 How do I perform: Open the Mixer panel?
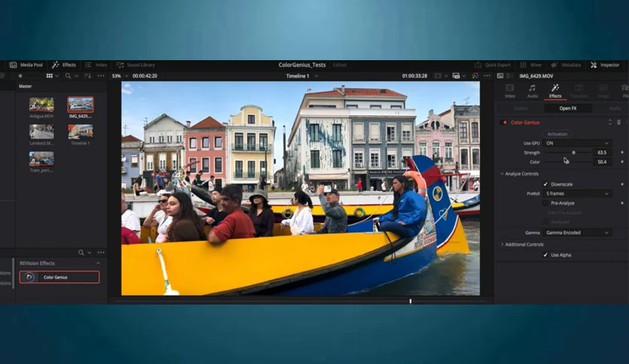[x=530, y=65]
